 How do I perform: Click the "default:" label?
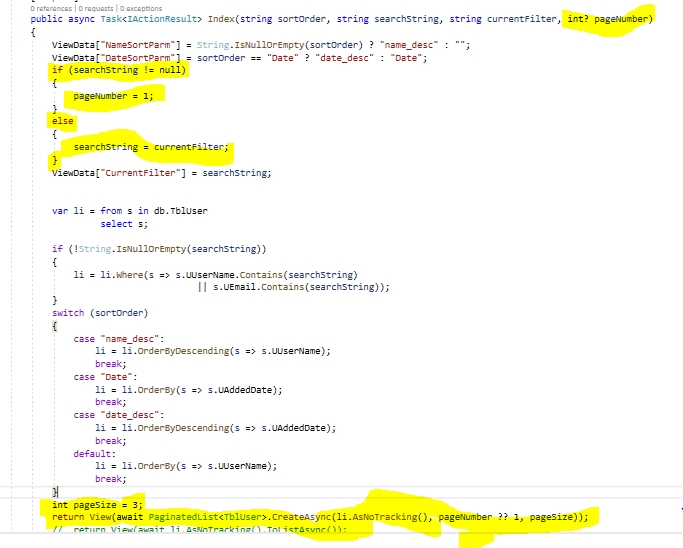pos(95,454)
